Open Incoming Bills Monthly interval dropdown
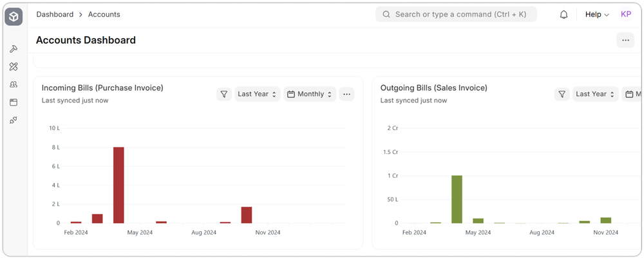This screenshot has height=259, width=644. coord(310,94)
